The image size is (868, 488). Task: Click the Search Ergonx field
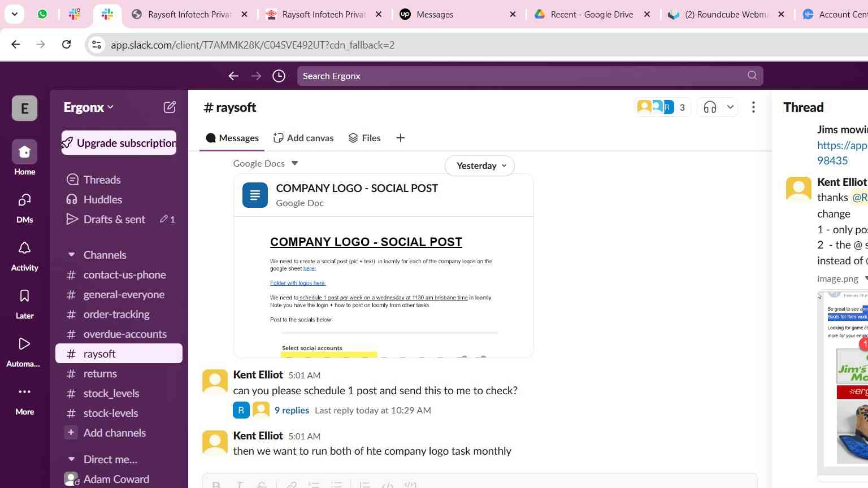tap(530, 76)
